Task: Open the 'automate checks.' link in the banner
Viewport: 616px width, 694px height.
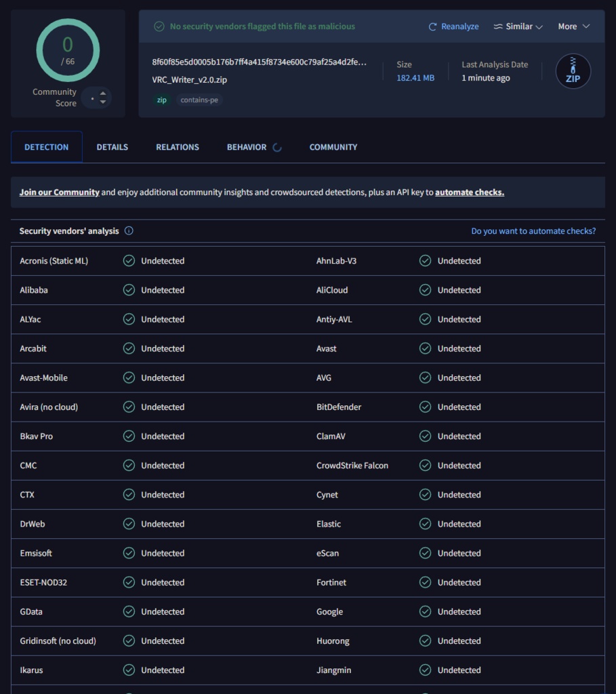Action: [x=470, y=192]
